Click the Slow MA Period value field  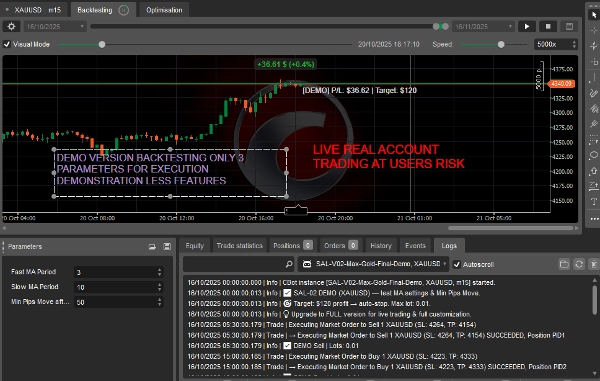(119, 287)
